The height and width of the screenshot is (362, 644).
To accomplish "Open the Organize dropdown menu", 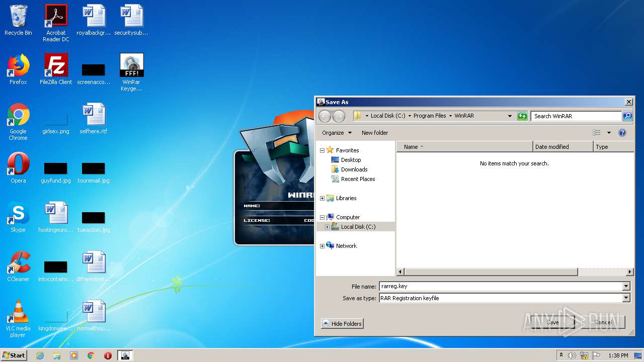I will 337,133.
